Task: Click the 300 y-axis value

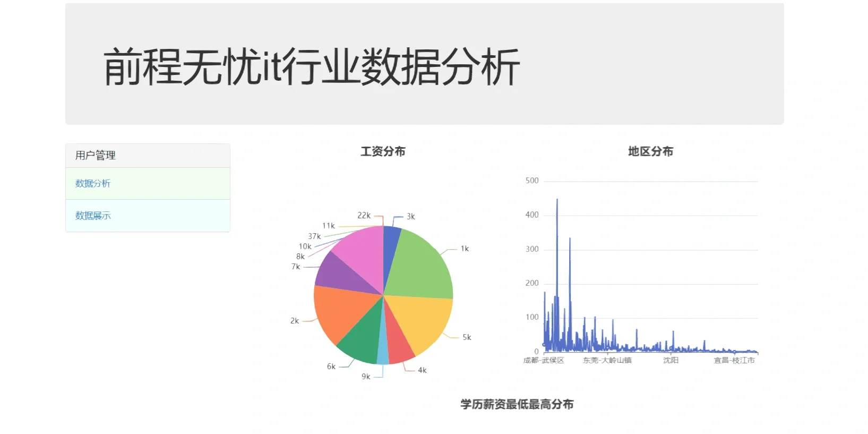Action: tap(532, 249)
